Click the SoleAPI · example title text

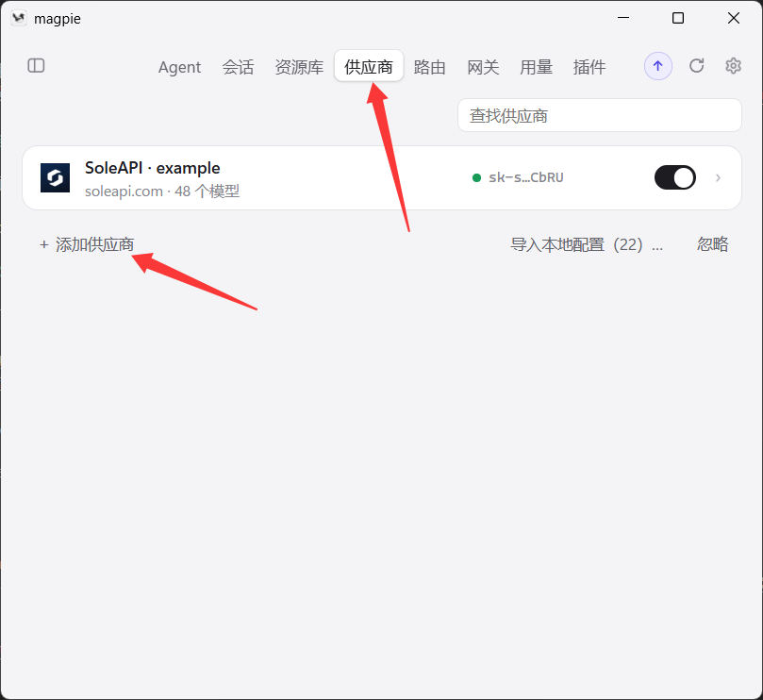(152, 168)
